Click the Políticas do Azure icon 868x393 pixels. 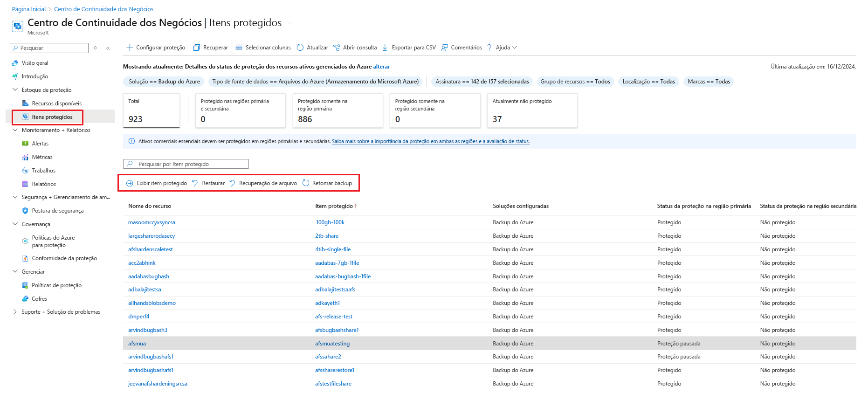[25, 241]
